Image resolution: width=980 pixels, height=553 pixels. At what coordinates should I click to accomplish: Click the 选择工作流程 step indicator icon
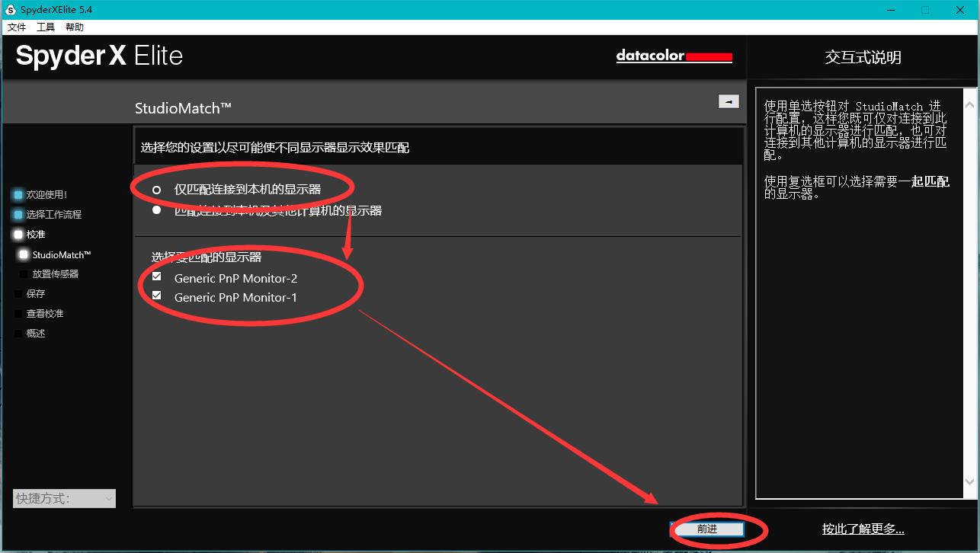pyautogui.click(x=18, y=215)
